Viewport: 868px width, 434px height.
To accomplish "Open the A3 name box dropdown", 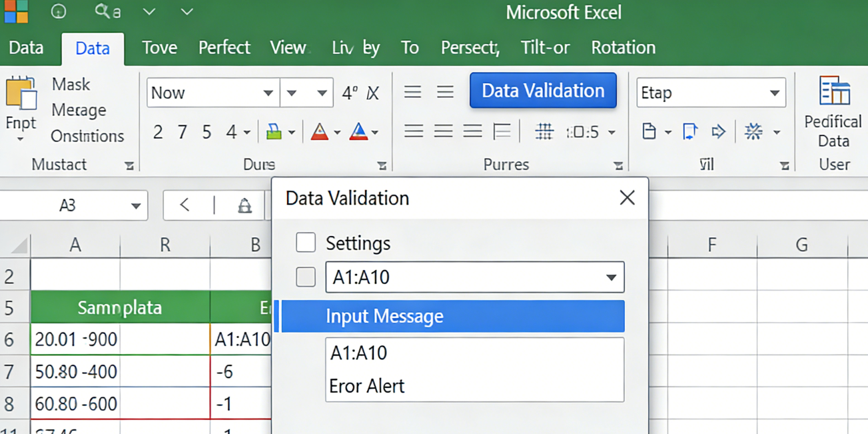I will [135, 206].
